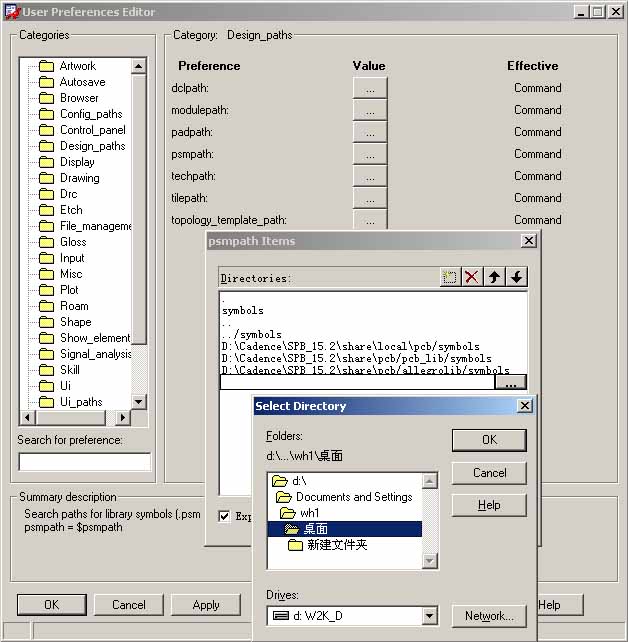Select the ../symbols directory entry
Viewport: 628px width, 642px height.
(x=252, y=335)
